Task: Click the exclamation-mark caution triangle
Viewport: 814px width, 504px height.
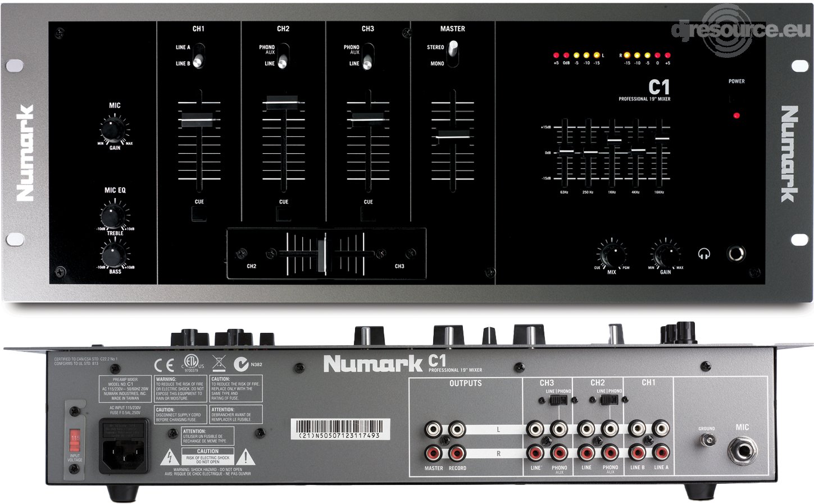Action: pos(245,457)
